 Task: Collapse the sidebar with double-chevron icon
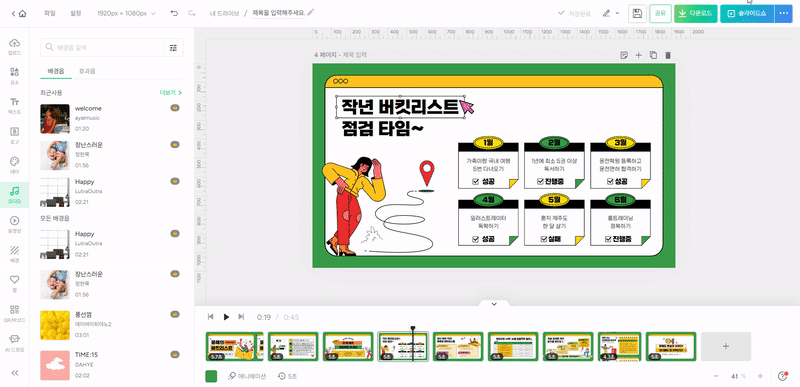(15, 373)
